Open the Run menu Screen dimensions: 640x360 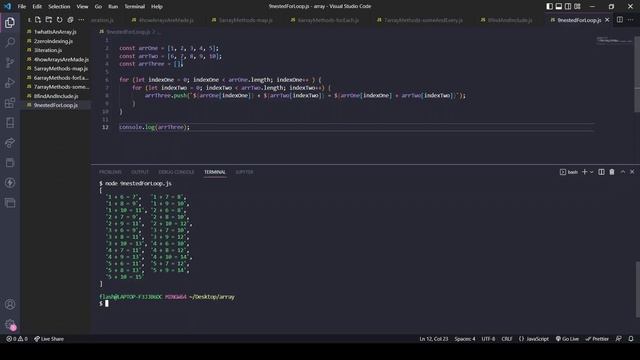113,6
